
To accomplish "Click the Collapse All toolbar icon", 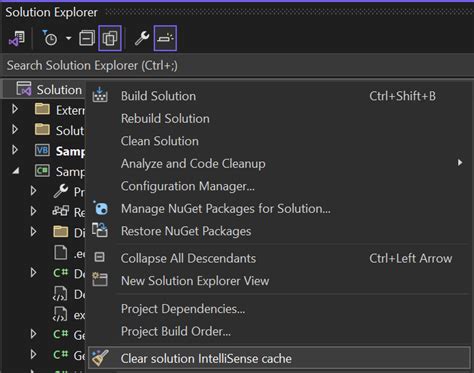I will click(x=87, y=38).
